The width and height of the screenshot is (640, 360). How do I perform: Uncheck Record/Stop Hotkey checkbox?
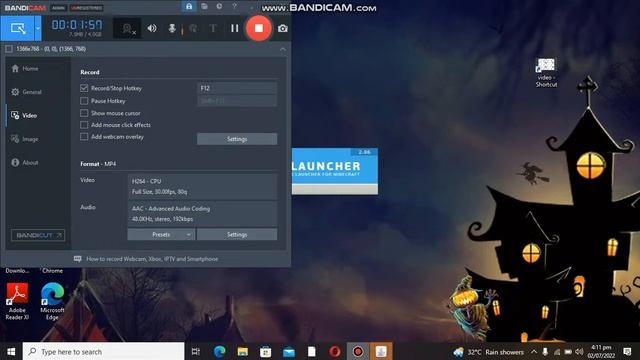pos(84,88)
